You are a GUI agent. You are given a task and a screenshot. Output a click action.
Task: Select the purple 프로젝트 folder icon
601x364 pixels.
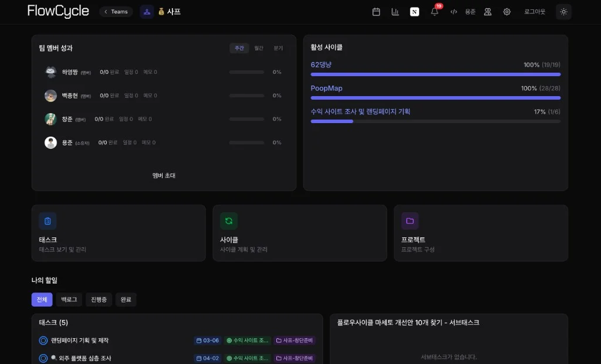[410, 221]
